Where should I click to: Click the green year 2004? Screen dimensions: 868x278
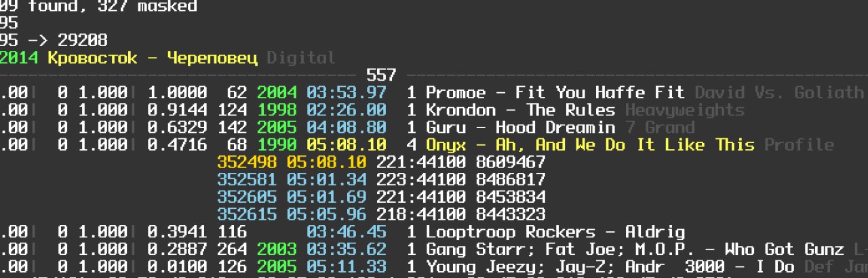pos(277,93)
